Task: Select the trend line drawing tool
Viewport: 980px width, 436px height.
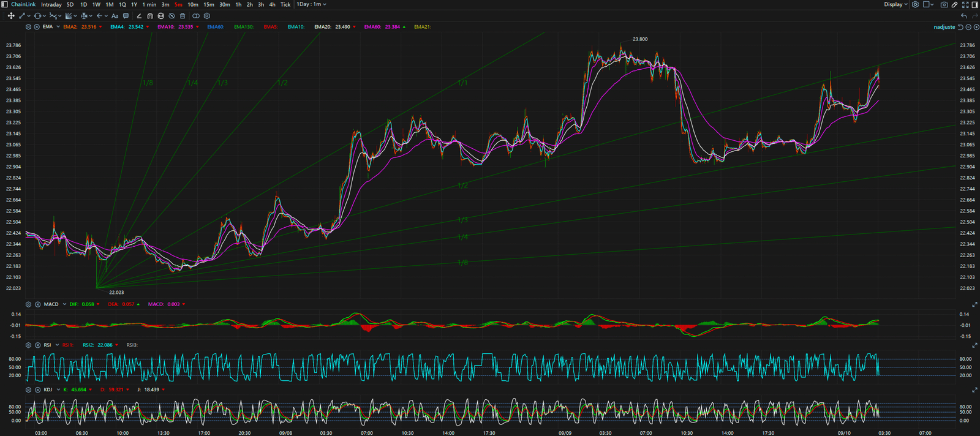Action: pos(22,16)
